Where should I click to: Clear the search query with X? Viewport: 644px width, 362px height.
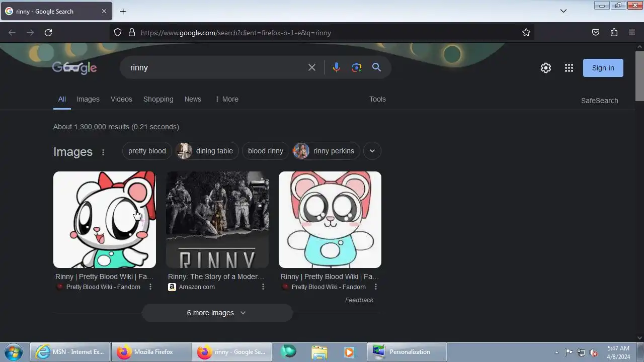pyautogui.click(x=312, y=67)
